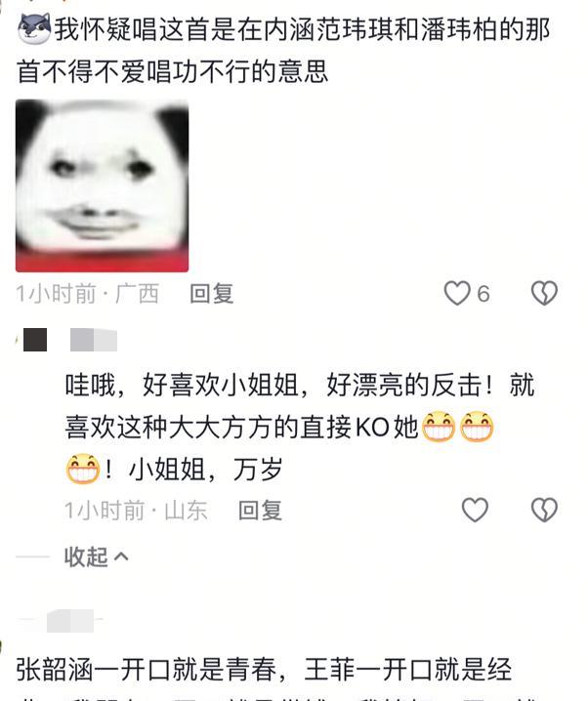The height and width of the screenshot is (701, 588).
Task: Tap the husky dog emoji in first comment
Action: (34, 29)
